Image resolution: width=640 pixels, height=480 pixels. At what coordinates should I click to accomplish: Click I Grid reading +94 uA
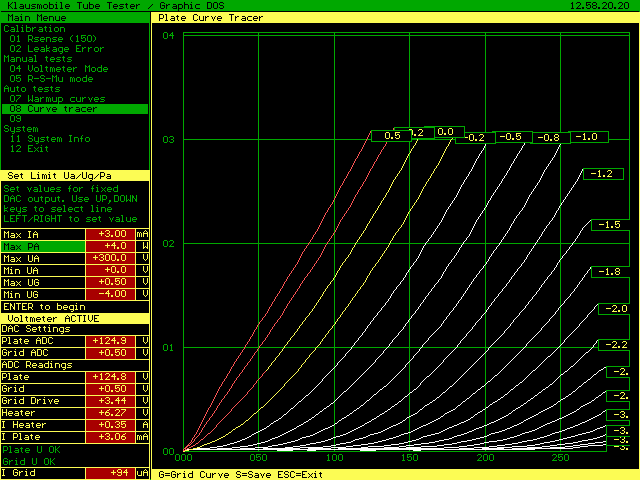tap(110, 473)
